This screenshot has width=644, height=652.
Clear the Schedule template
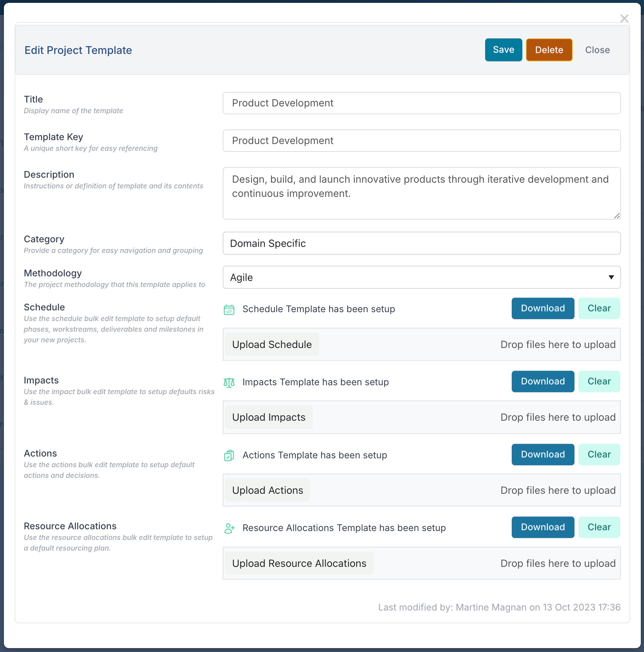coord(599,308)
